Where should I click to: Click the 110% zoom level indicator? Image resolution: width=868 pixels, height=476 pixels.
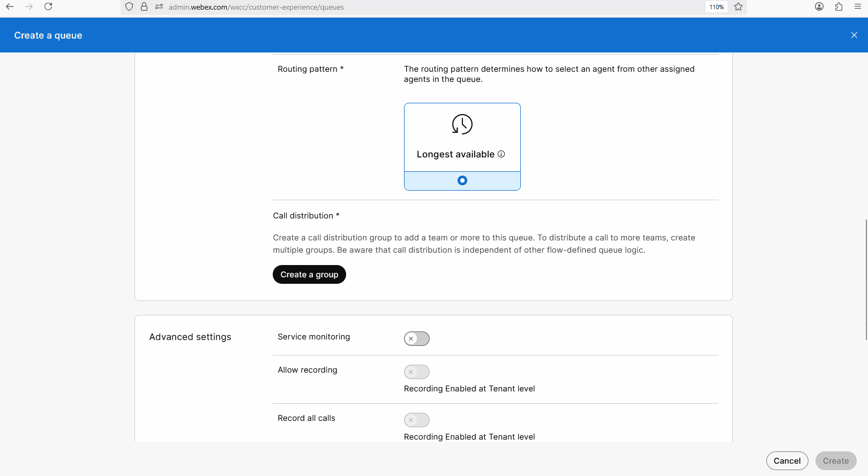[x=716, y=7]
